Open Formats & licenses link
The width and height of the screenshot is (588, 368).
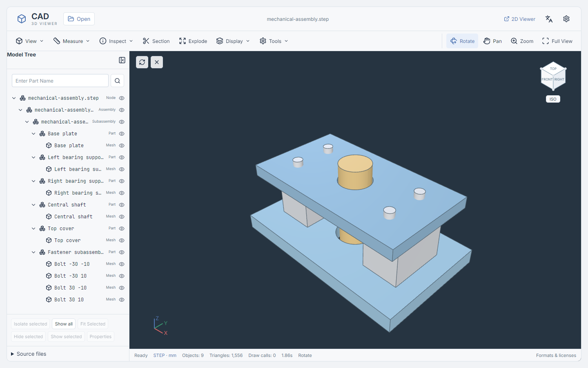click(x=556, y=355)
